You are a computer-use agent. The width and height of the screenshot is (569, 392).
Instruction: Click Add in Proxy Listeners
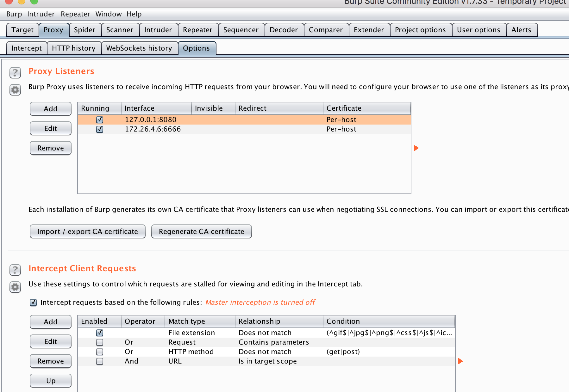[51, 109]
